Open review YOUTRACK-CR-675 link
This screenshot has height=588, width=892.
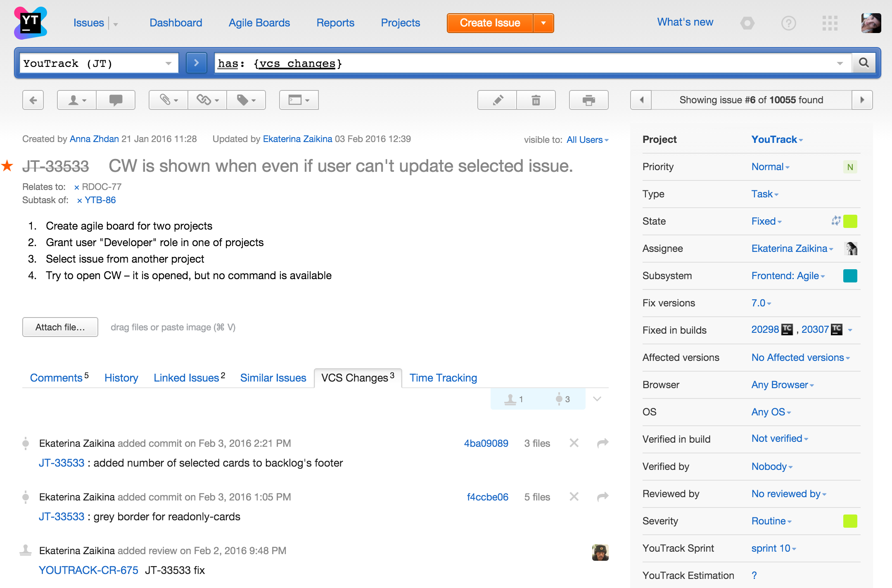pyautogui.click(x=88, y=570)
